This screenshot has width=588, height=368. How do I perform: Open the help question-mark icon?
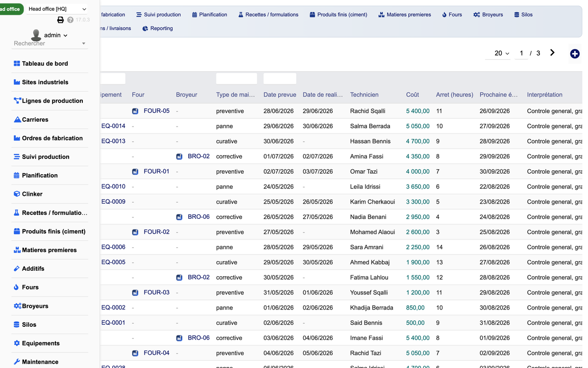pos(71,20)
